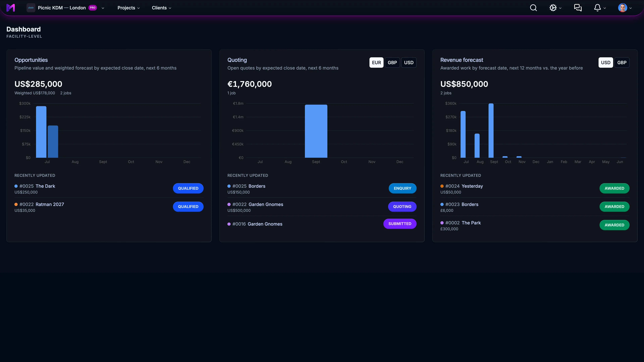Click QUALIFIED badge for Ratman 2027
The height and width of the screenshot is (362, 644).
click(x=188, y=207)
